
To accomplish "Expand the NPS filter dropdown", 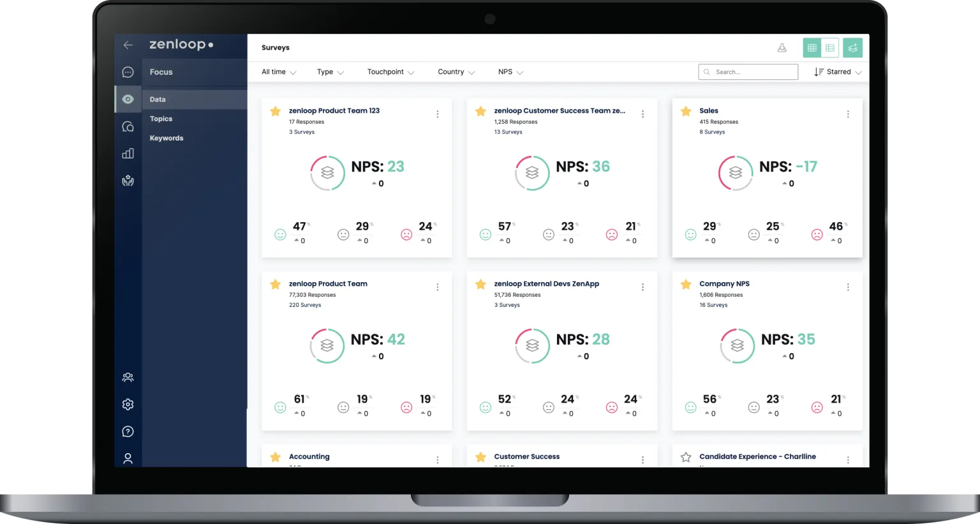I will [510, 72].
